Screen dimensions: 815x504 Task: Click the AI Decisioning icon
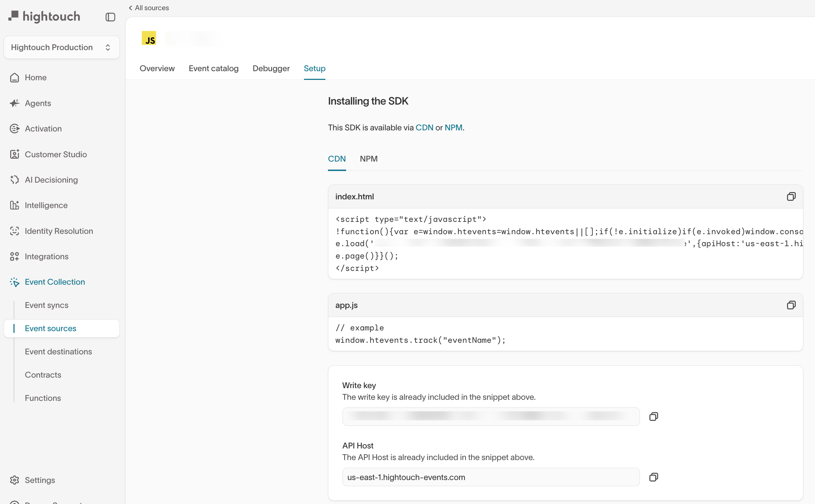point(15,180)
